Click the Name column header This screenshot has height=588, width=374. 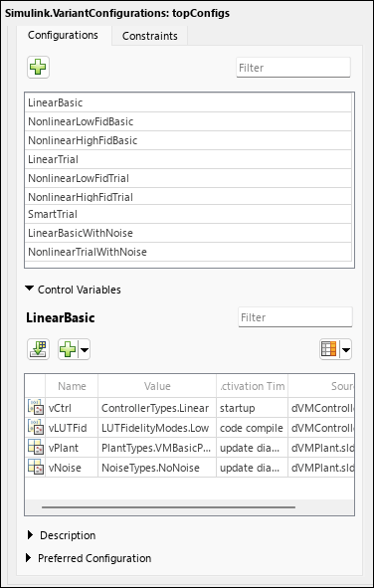pyautogui.click(x=72, y=386)
